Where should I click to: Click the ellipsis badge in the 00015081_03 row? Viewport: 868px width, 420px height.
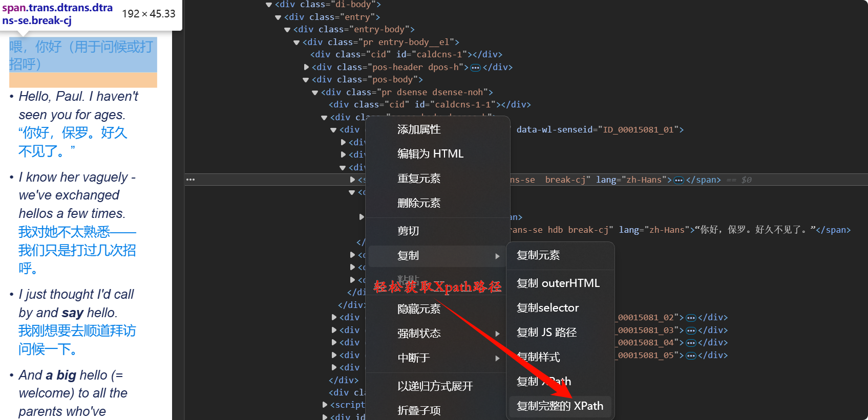coord(691,330)
